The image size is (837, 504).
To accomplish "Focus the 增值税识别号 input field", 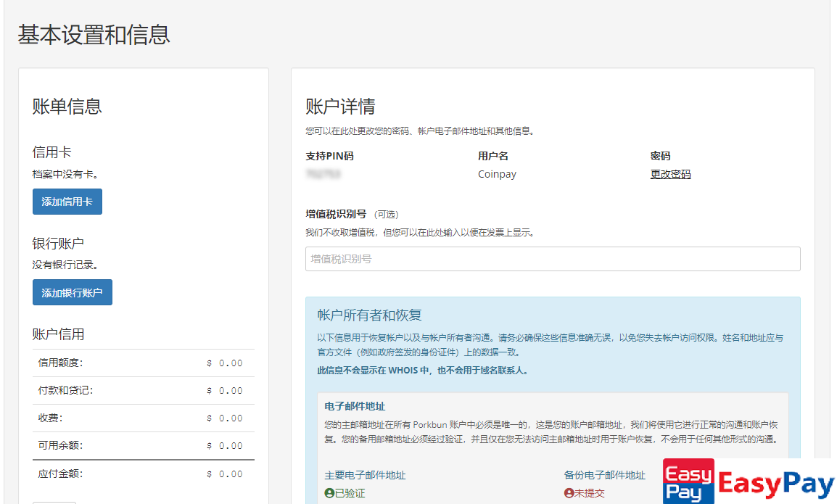I will (553, 259).
